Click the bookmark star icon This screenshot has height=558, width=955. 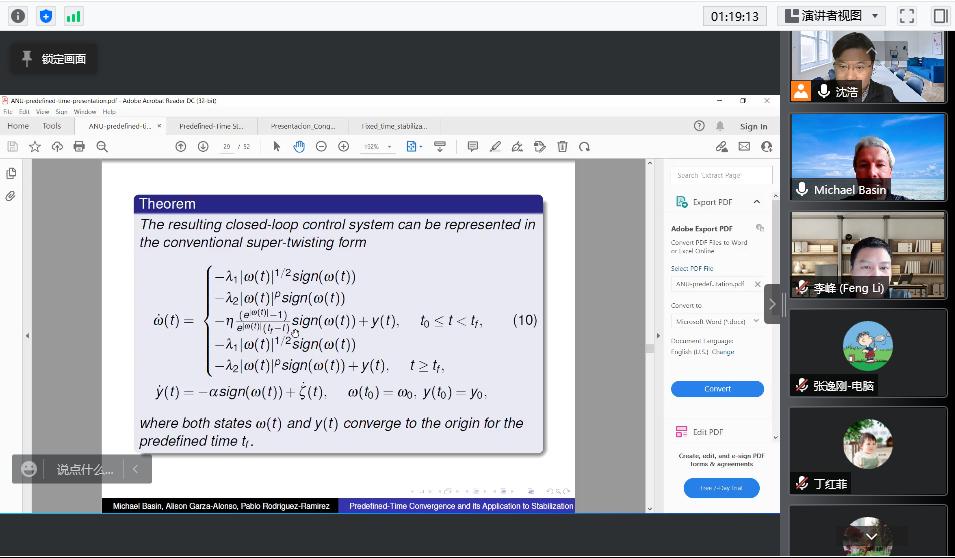click(x=35, y=146)
